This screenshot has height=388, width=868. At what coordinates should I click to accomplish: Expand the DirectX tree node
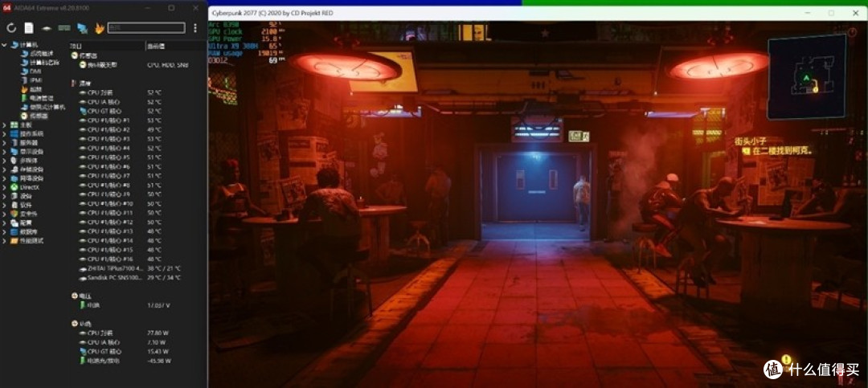[5, 187]
